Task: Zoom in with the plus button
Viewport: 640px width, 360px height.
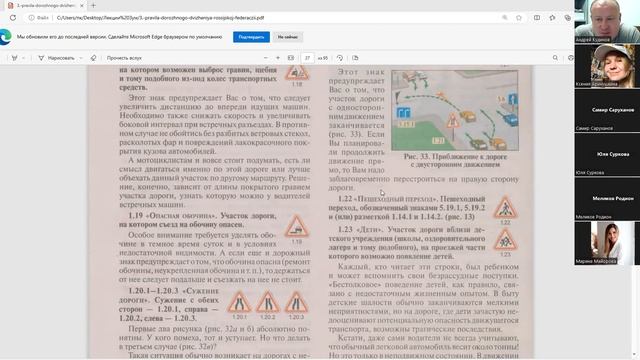Action: (278, 58)
